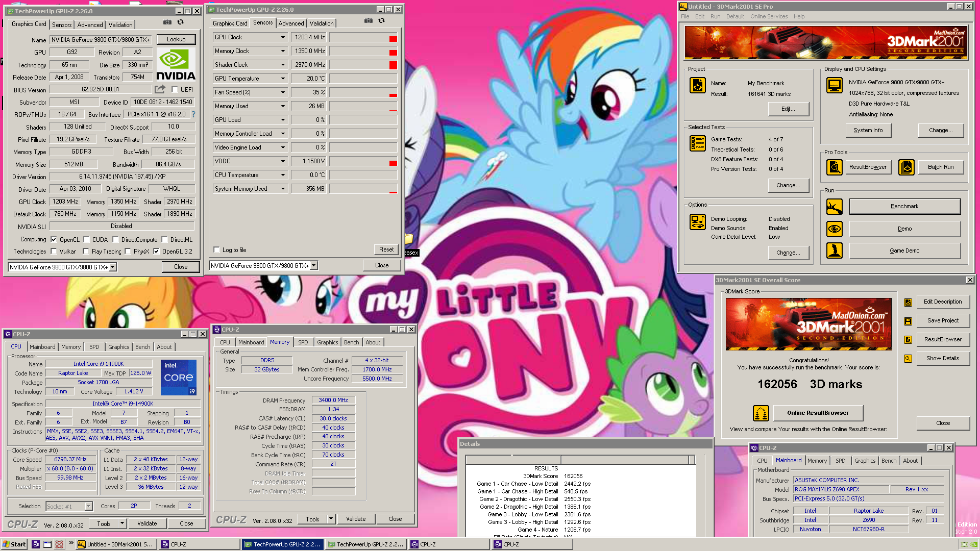The height and width of the screenshot is (551, 980).
Task: Toggle the CUDA checkbox
Action: pyautogui.click(x=86, y=239)
